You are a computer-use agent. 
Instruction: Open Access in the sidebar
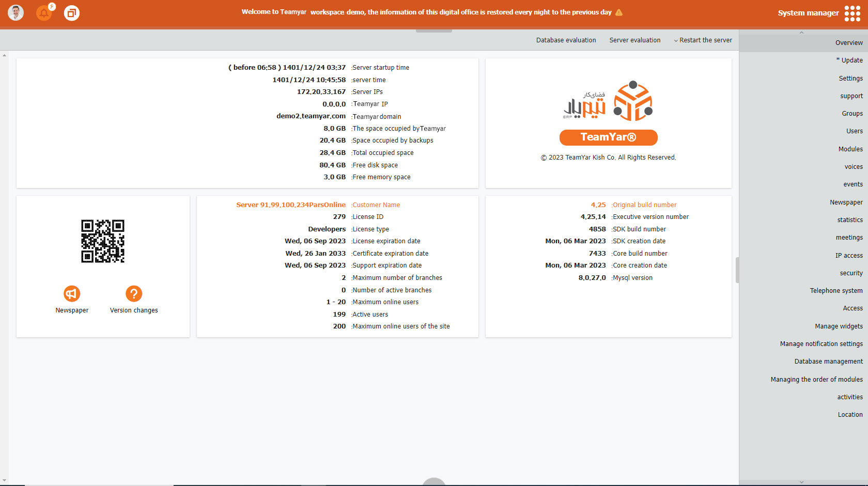point(853,308)
